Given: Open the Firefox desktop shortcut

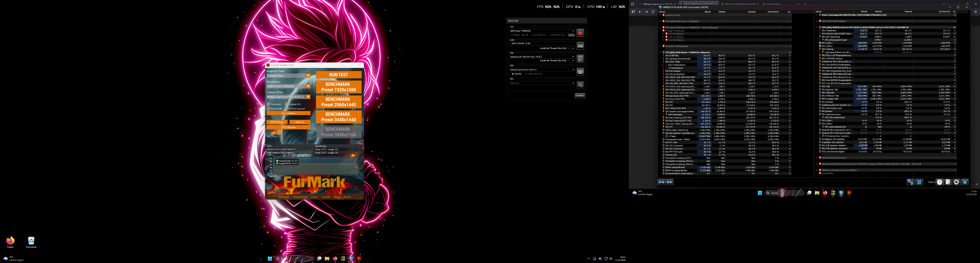Looking at the screenshot, I should pos(10,242).
